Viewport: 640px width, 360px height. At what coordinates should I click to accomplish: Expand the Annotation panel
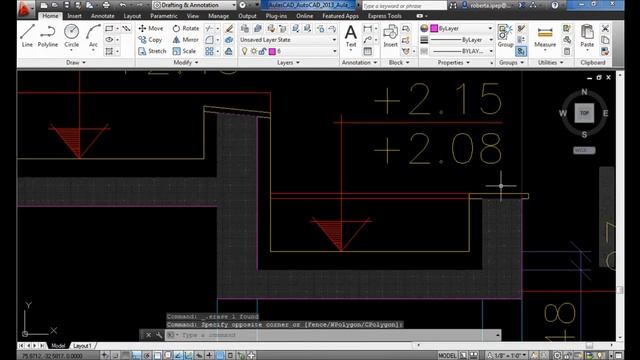point(359,62)
